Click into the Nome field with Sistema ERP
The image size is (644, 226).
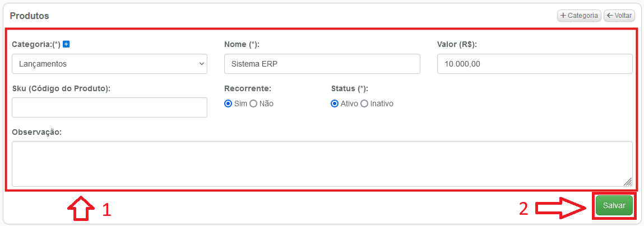[x=322, y=64]
